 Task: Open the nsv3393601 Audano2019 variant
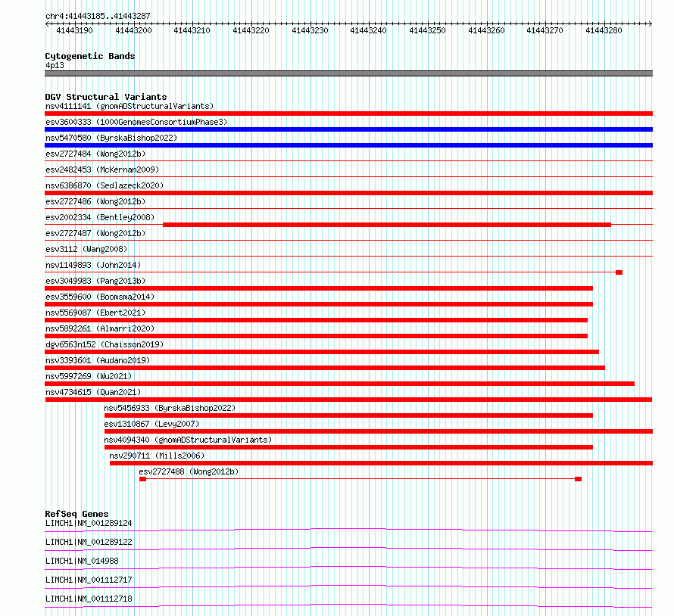pyautogui.click(x=98, y=360)
